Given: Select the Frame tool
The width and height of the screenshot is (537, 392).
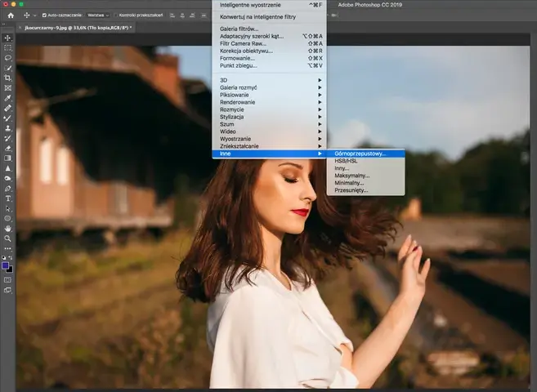Looking at the screenshot, I should coord(7,88).
